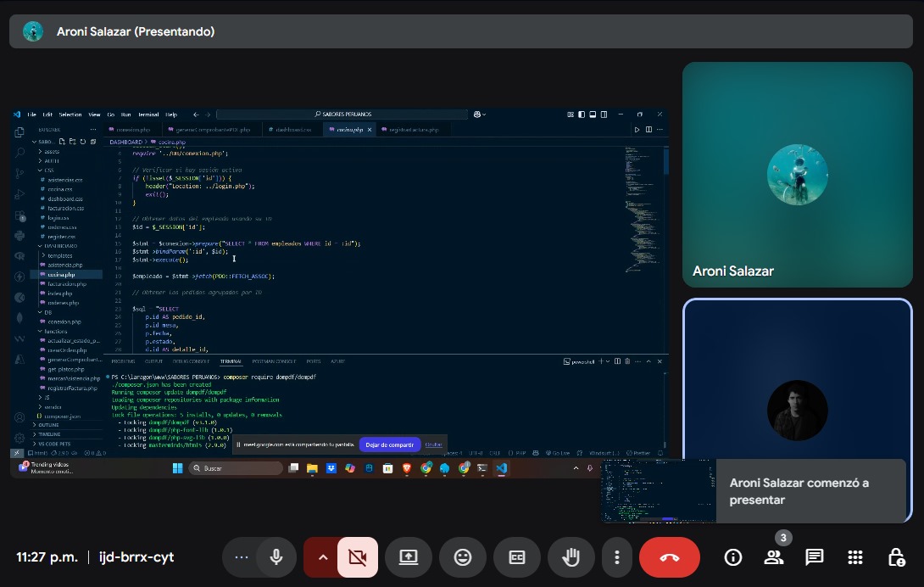Viewport: 924px width, 587px height.
Task: Mute the microphone in the call
Action: [276, 557]
